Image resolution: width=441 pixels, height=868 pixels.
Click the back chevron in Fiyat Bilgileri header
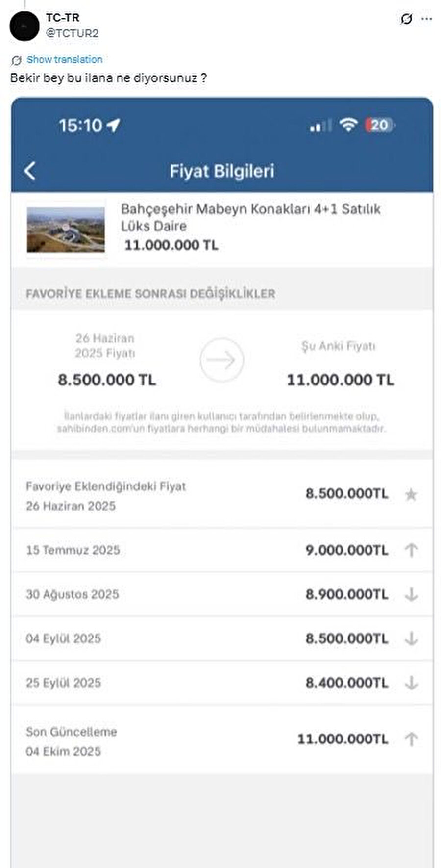(30, 171)
